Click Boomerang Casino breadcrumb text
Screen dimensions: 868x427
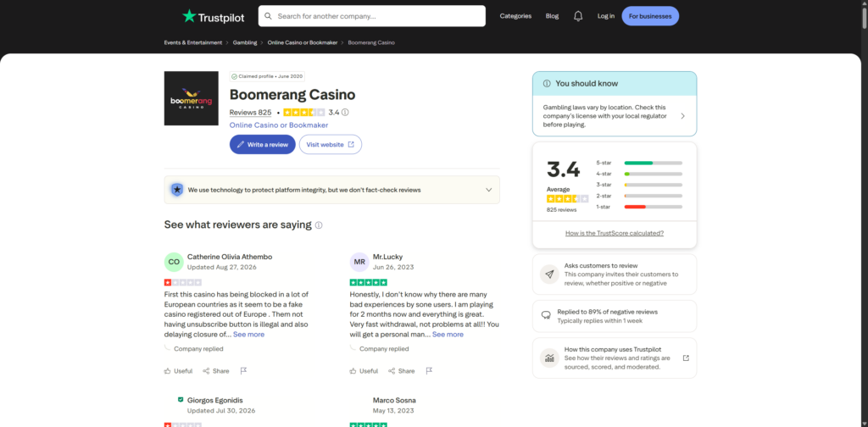point(371,42)
